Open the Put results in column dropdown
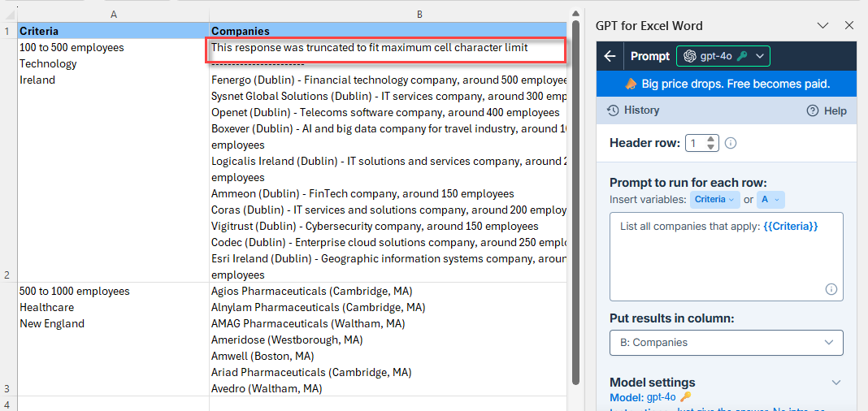This screenshot has width=868, height=411. (727, 343)
